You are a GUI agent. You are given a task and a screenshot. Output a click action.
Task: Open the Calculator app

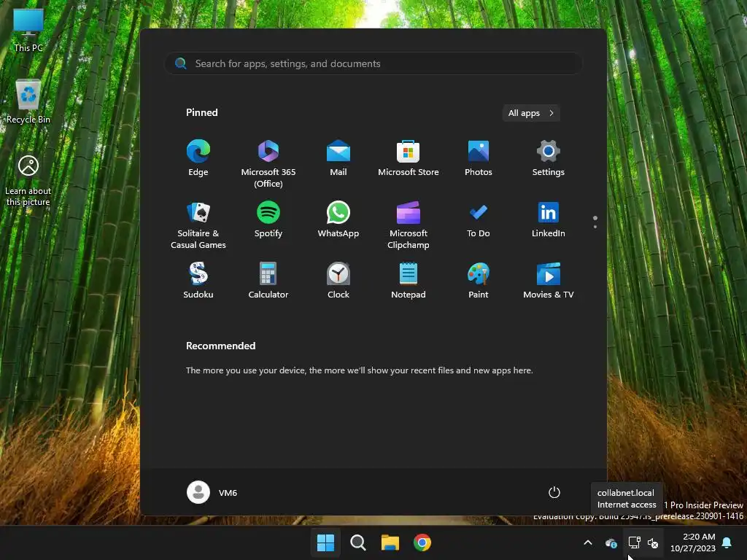pyautogui.click(x=268, y=281)
